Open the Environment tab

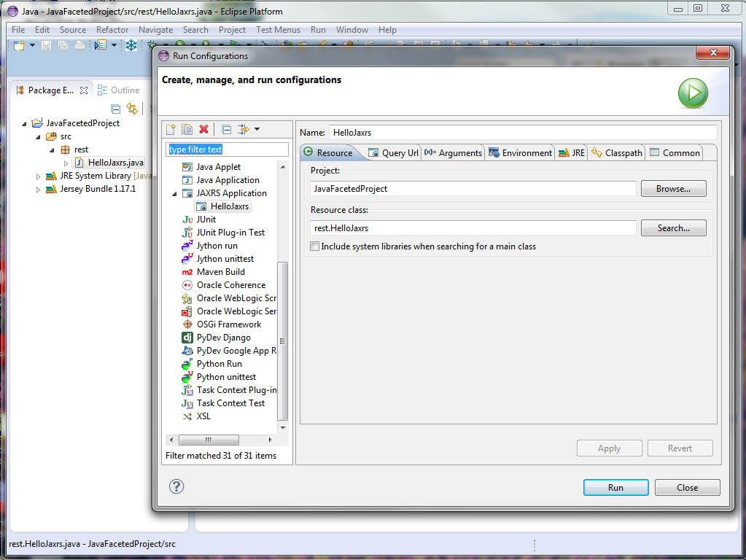(520, 152)
